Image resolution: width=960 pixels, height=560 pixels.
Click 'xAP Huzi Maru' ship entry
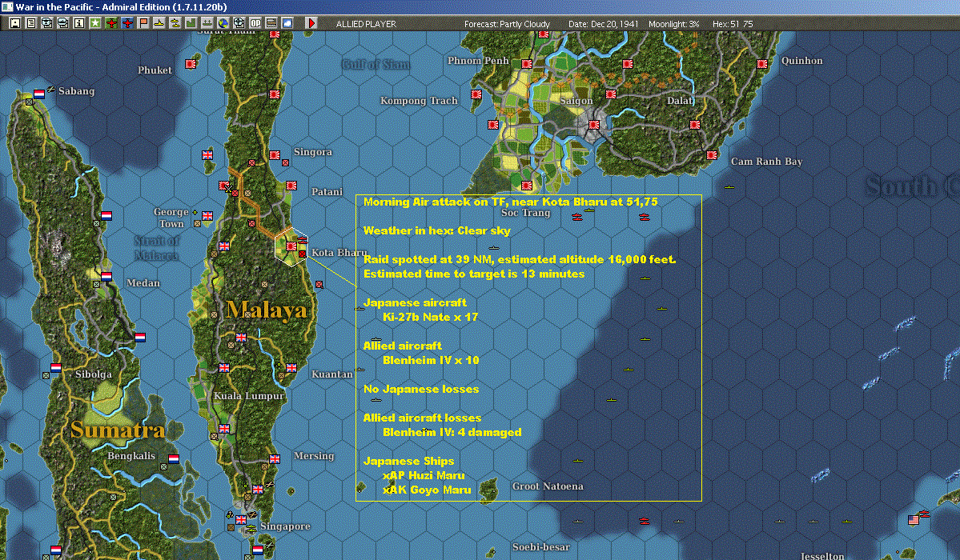coord(424,475)
